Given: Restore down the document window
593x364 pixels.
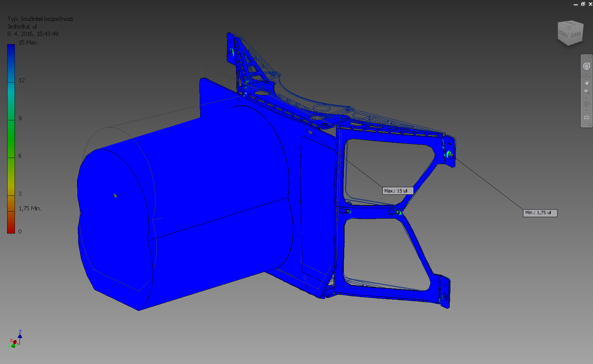Looking at the screenshot, I should (583, 4).
